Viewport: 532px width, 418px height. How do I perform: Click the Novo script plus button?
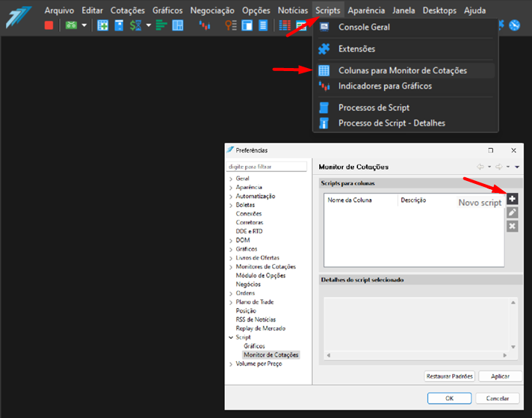coord(512,199)
